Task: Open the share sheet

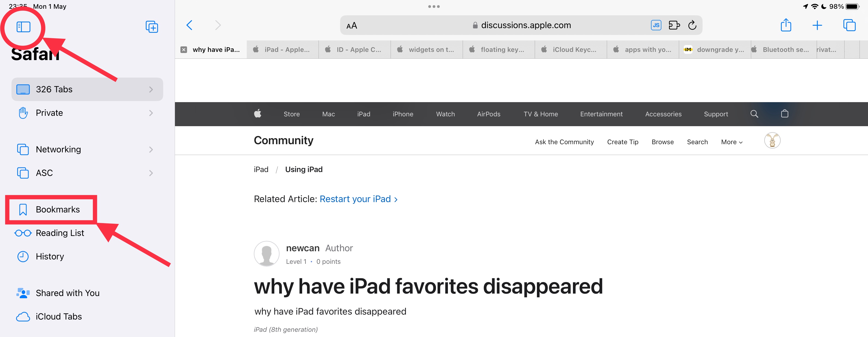Action: pos(786,25)
